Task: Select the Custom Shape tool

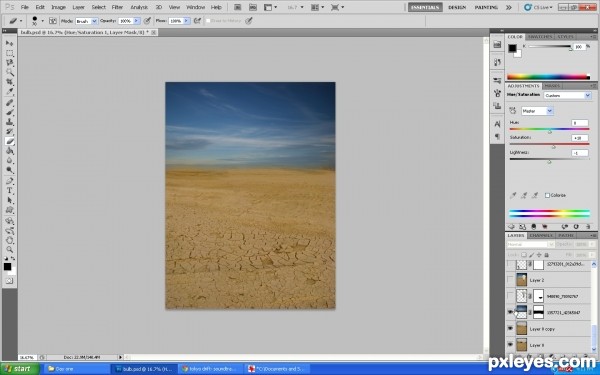Action: [x=10, y=210]
